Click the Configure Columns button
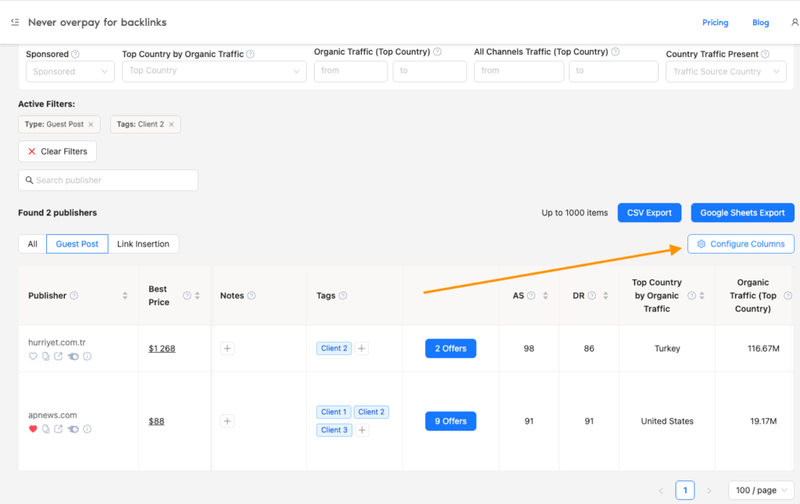 [741, 244]
